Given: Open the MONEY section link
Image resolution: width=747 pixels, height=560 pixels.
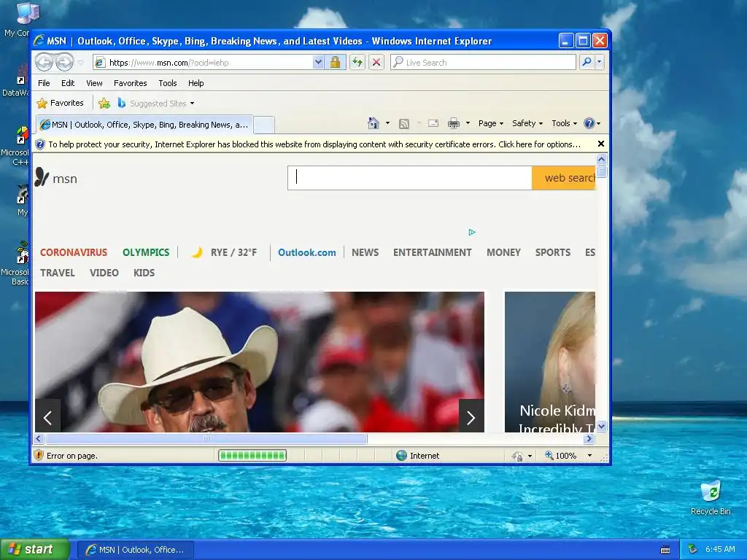Looking at the screenshot, I should (x=503, y=252).
